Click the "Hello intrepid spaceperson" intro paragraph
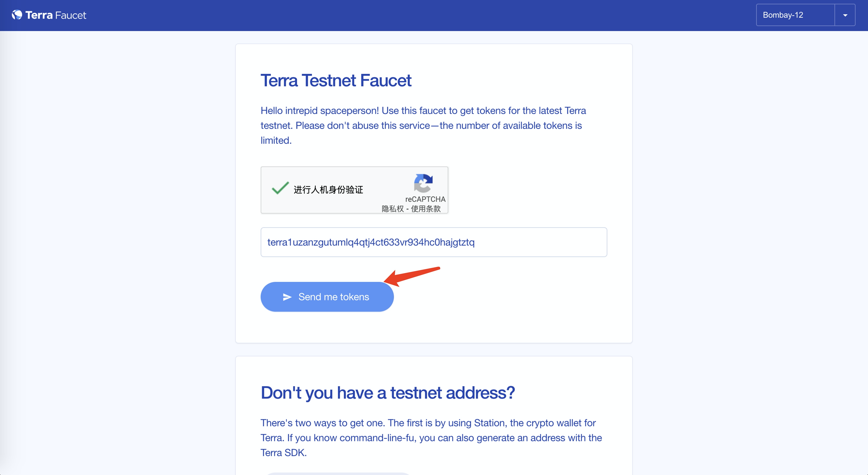 pyautogui.click(x=423, y=125)
